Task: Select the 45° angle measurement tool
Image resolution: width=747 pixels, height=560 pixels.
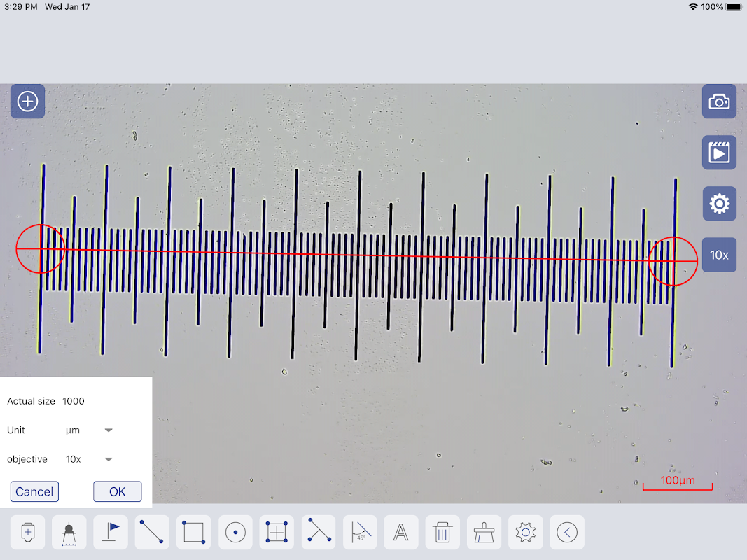Action: 360,532
